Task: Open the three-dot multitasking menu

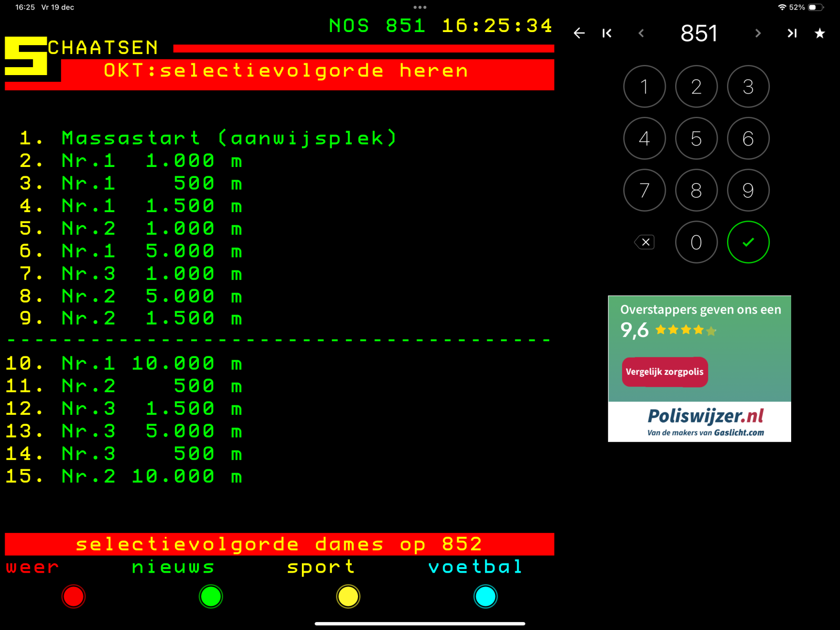Action: pos(420,7)
